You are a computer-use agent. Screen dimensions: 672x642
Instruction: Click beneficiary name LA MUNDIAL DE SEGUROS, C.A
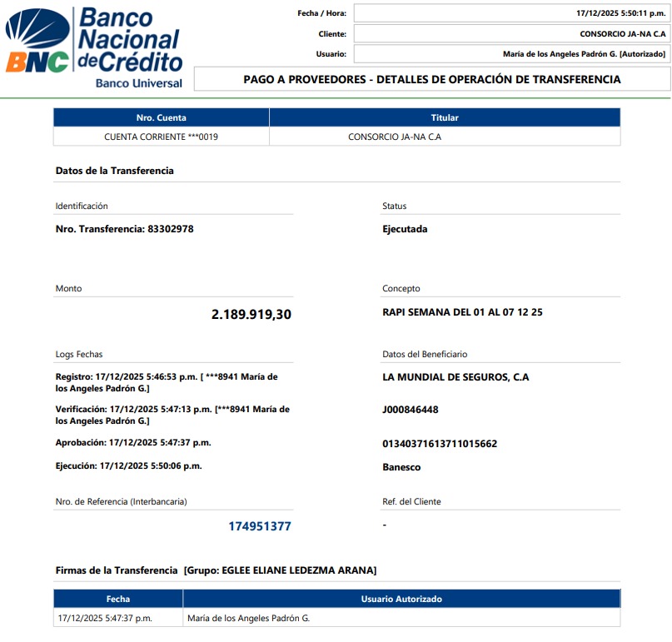point(455,377)
